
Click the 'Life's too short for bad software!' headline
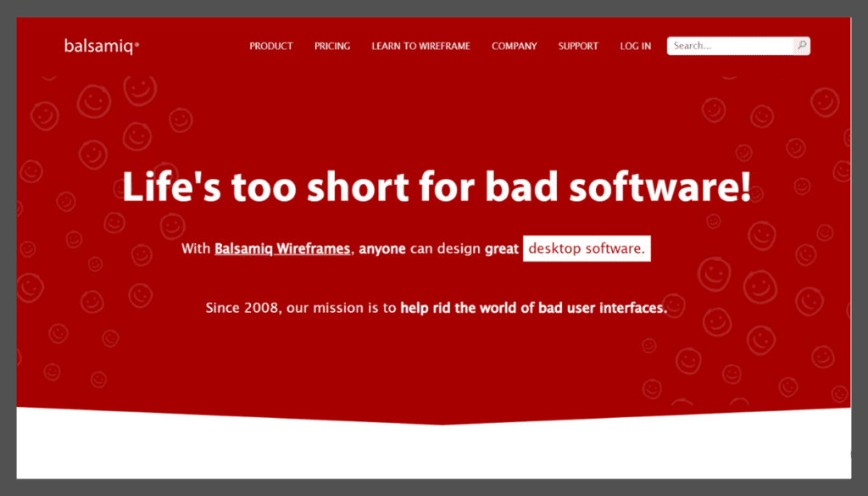click(x=437, y=186)
